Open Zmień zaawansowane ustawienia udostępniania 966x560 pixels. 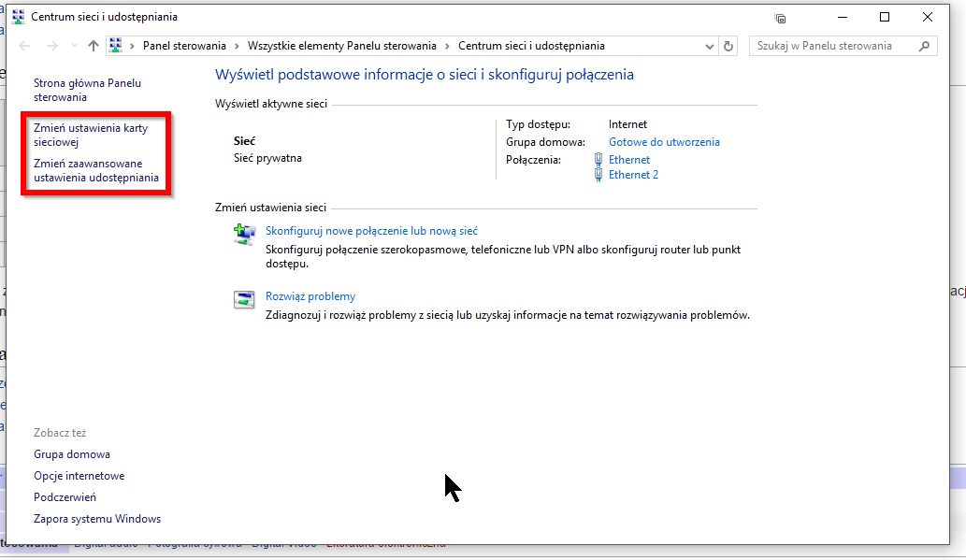pos(95,170)
